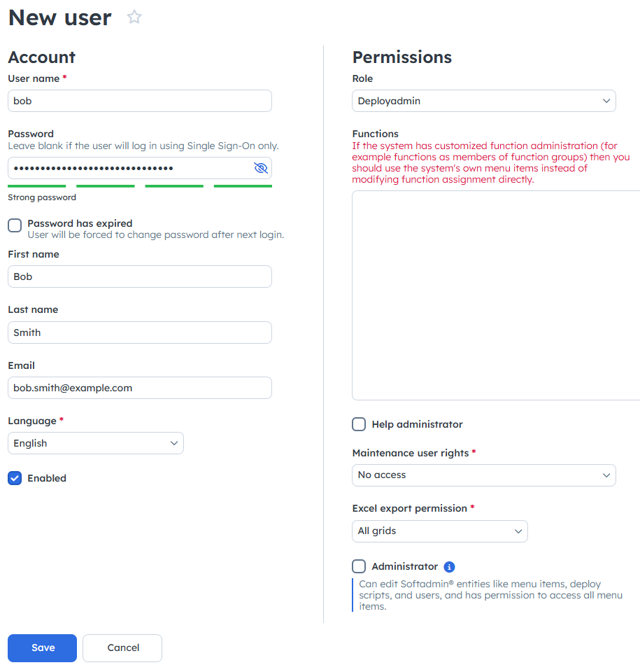Check the Password has expired checkbox
The height and width of the screenshot is (672, 640).
(x=15, y=225)
